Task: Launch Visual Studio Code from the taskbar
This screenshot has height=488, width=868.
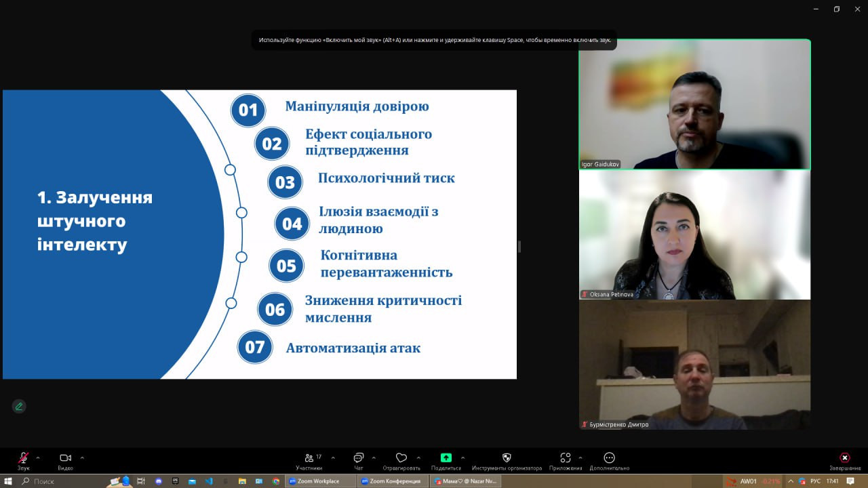Action: click(x=209, y=481)
